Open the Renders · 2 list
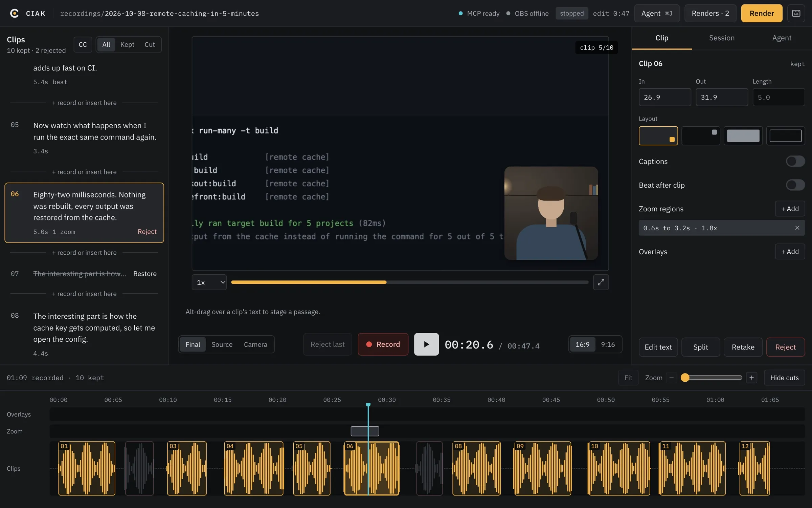The image size is (812, 508). pyautogui.click(x=710, y=13)
